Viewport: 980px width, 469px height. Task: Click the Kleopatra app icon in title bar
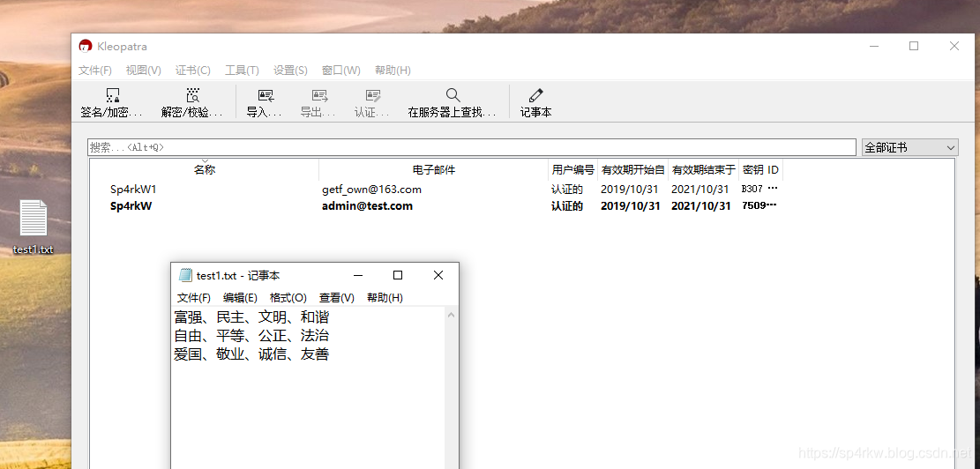(86, 46)
